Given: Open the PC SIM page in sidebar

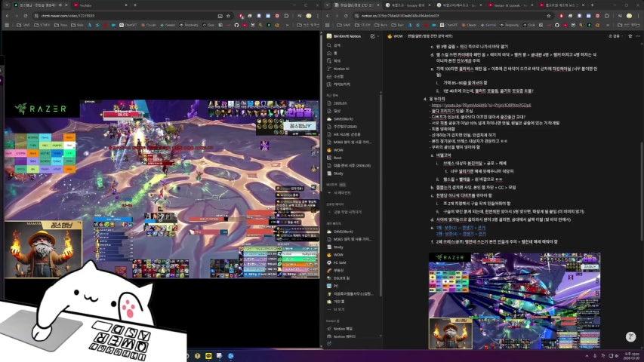Looking at the screenshot, I should pos(353,262).
